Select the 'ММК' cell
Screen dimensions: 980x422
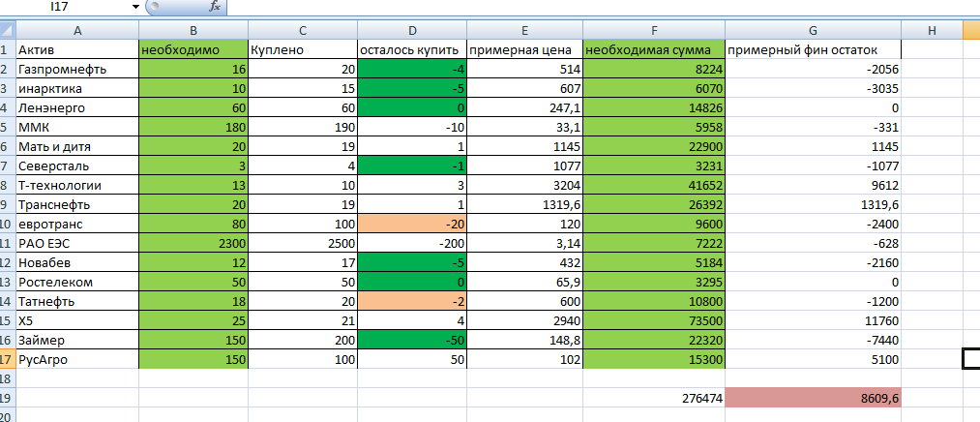pyautogui.click(x=76, y=128)
